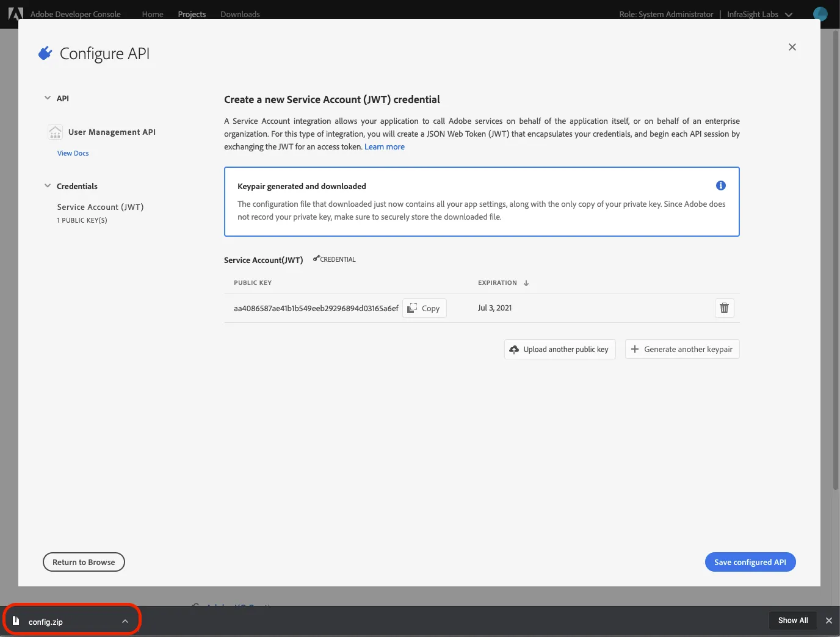This screenshot has height=637, width=840.
Task: Open the user profile avatar
Action: tap(820, 13)
